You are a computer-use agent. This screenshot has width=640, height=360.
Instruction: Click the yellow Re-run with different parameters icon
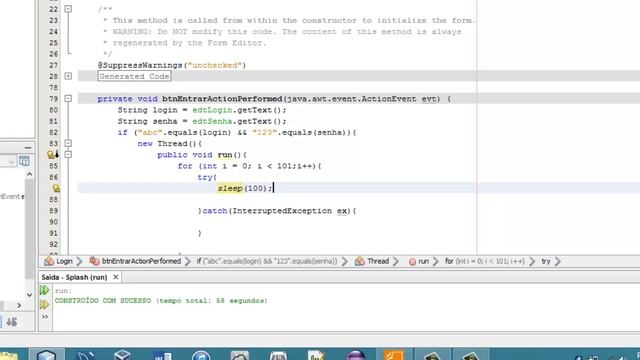click(x=44, y=304)
